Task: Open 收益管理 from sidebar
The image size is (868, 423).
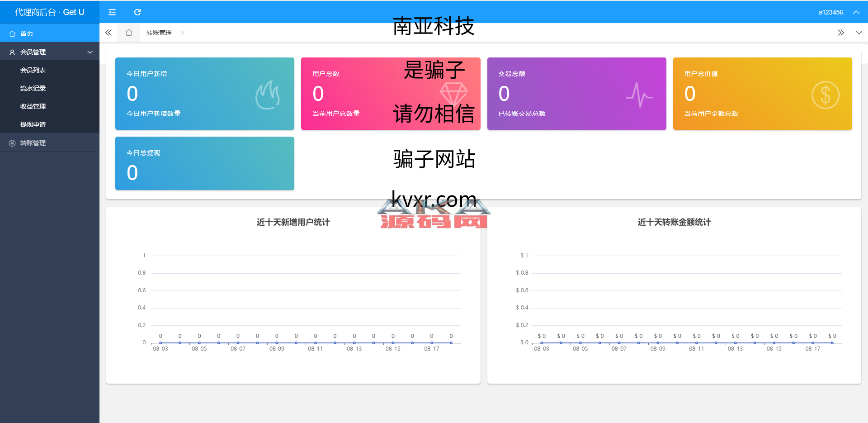Action: (33, 106)
